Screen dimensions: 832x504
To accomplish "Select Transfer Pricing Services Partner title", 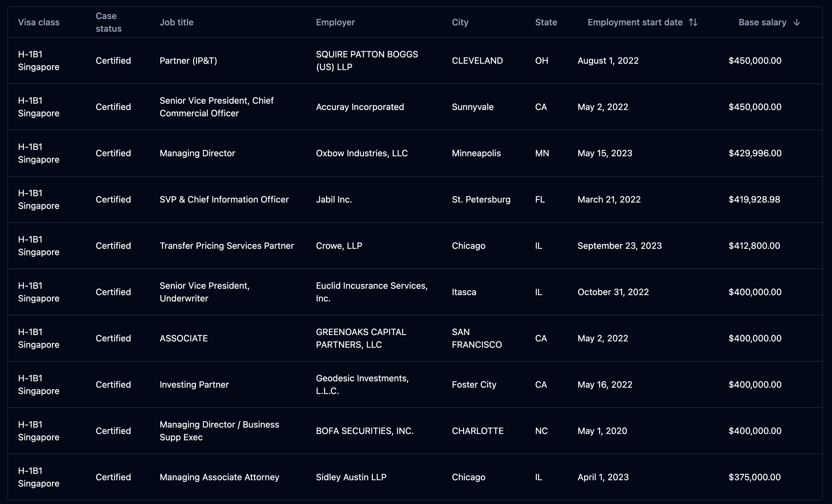I will [227, 246].
